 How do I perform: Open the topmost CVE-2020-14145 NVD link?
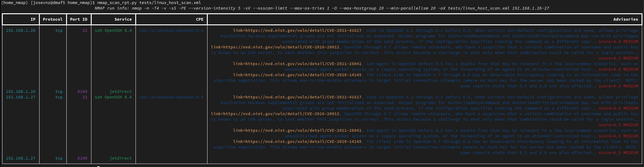click(x=297, y=75)
